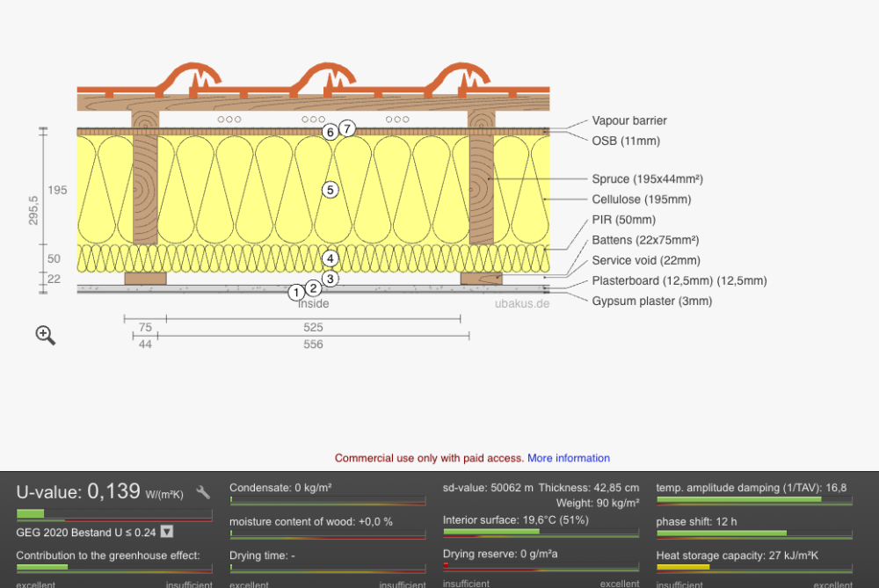Click the Heat storage capacity yellow bar
879x588 pixels.
coord(683,567)
